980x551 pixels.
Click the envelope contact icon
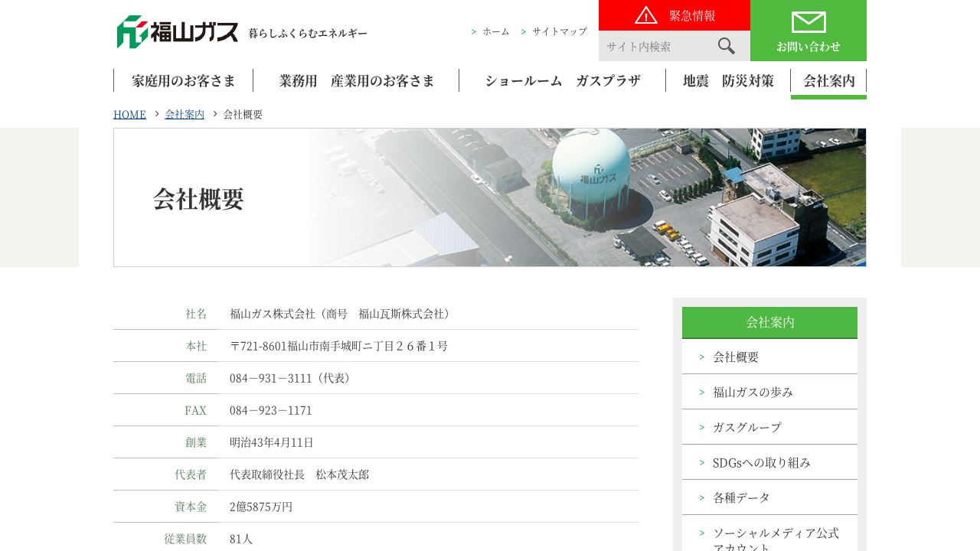(808, 22)
